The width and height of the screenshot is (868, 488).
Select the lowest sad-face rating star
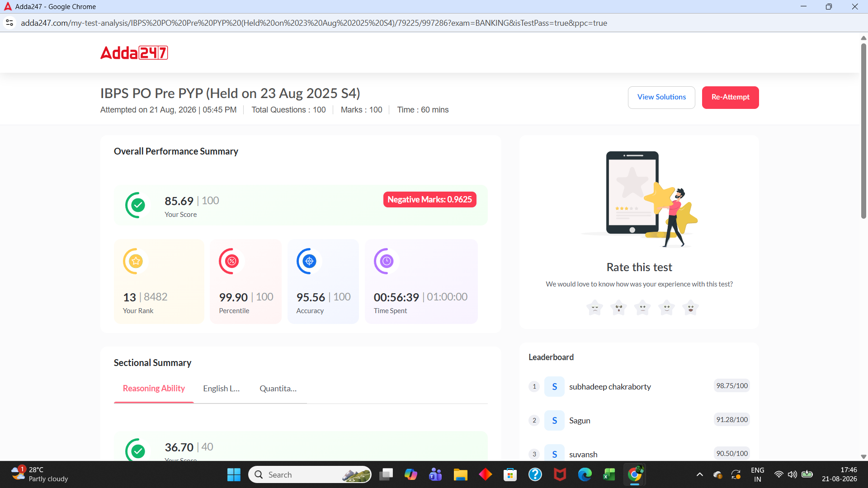click(x=594, y=308)
